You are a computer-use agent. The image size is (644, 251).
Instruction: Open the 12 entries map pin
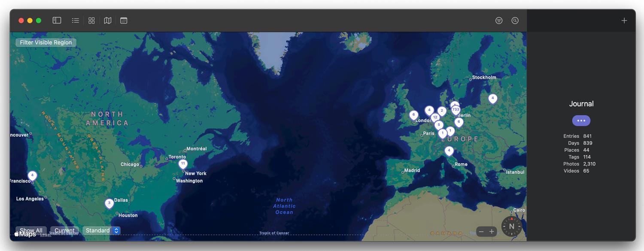[x=435, y=118]
